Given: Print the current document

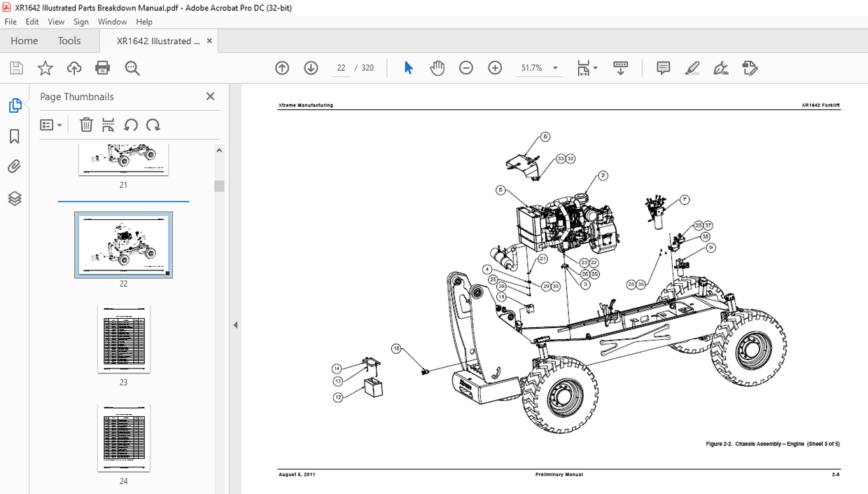Looking at the screenshot, I should 103,67.
